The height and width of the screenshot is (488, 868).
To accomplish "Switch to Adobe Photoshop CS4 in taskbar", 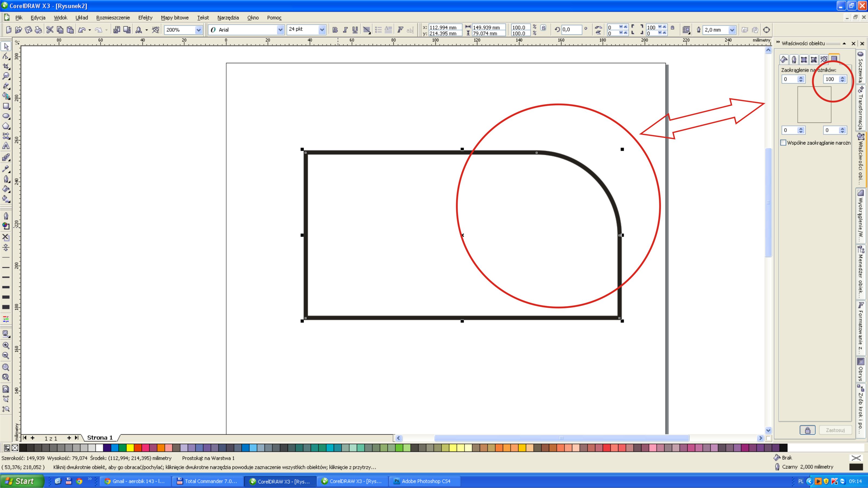I will click(422, 481).
